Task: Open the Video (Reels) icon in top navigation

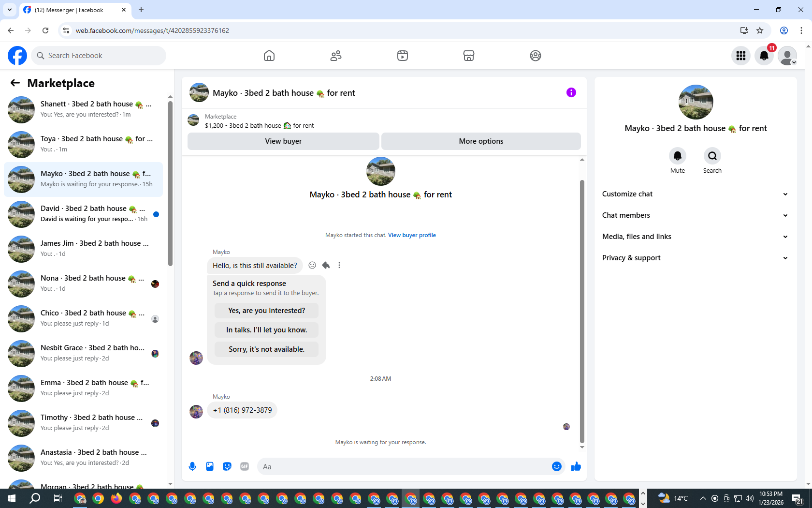Action: [403, 56]
